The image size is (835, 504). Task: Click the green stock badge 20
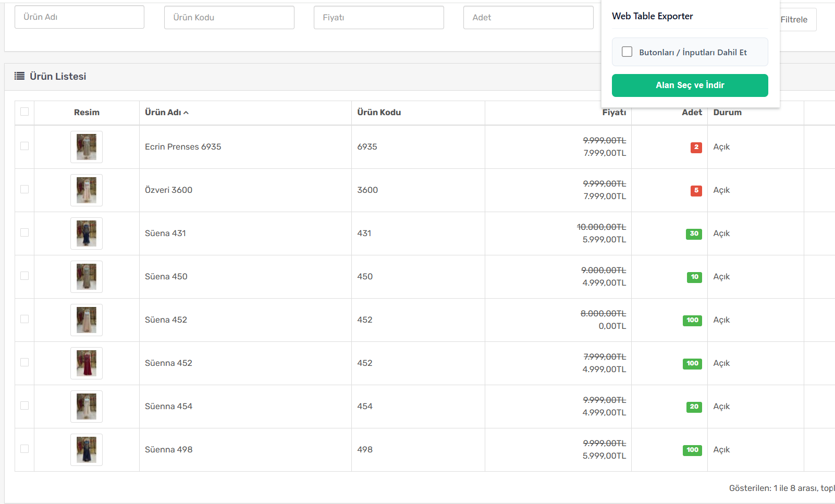pyautogui.click(x=694, y=407)
